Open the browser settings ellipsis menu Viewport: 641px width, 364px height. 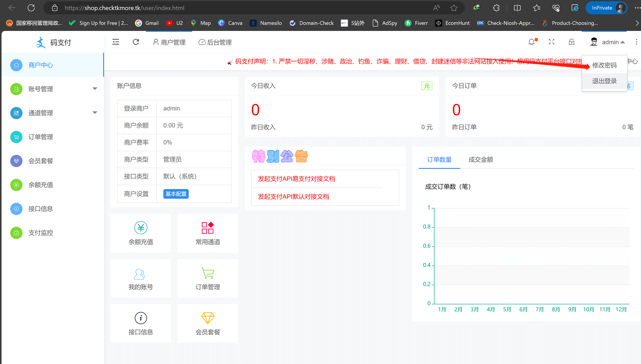coord(637,8)
